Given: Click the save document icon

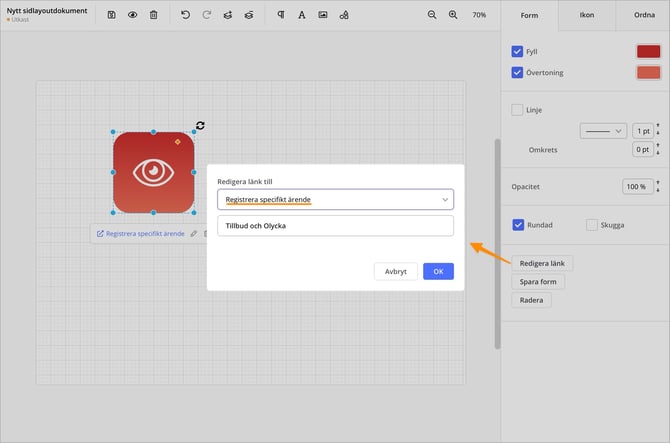Looking at the screenshot, I should click(x=111, y=15).
